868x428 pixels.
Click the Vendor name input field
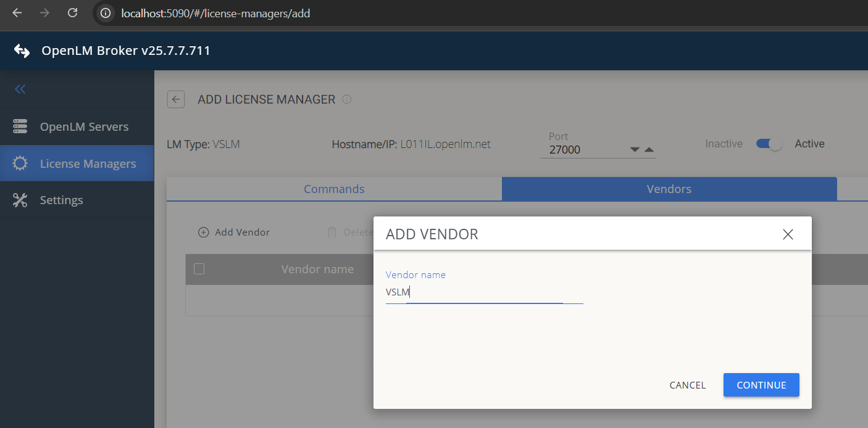pos(484,291)
